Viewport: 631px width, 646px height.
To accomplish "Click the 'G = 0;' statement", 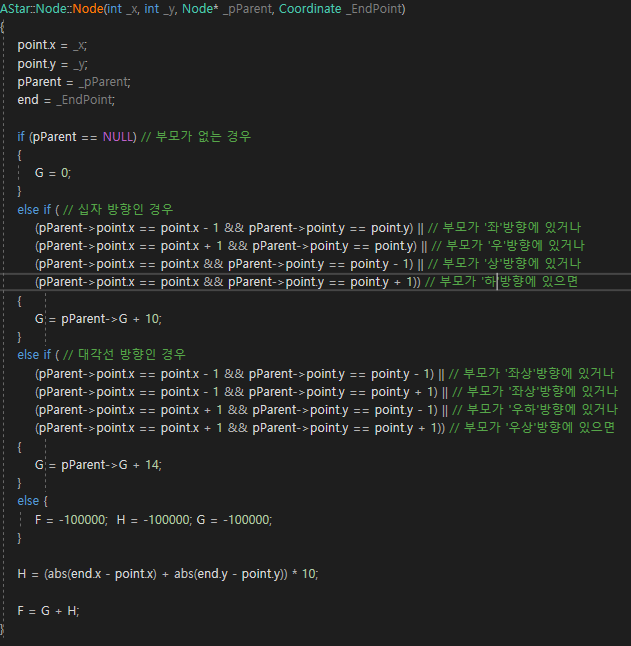I will (x=53, y=173).
